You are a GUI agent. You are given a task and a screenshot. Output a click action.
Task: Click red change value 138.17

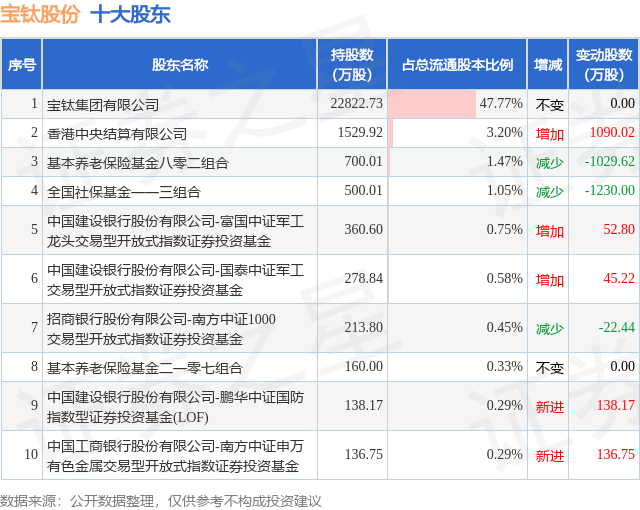click(616, 405)
